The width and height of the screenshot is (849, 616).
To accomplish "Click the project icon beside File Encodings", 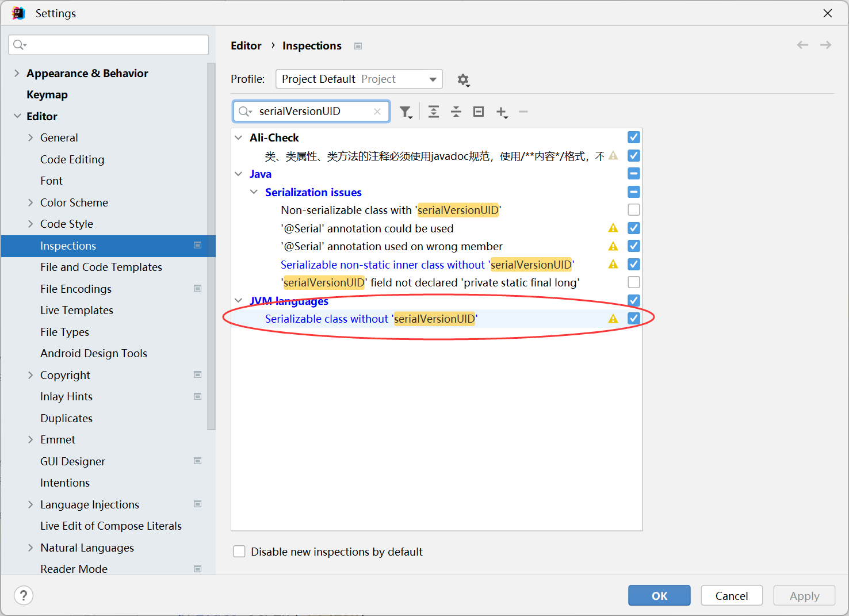I will [x=197, y=288].
